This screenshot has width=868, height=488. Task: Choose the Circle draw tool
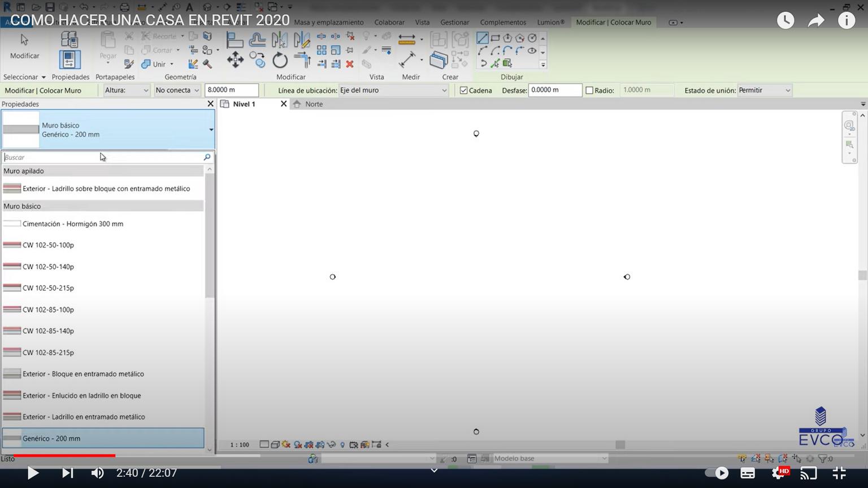pos(532,38)
